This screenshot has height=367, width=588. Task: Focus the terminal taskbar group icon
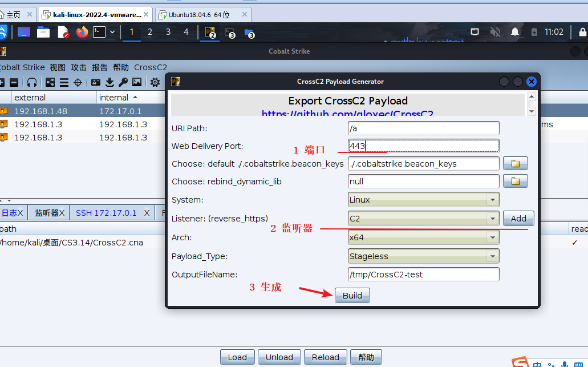(x=229, y=33)
